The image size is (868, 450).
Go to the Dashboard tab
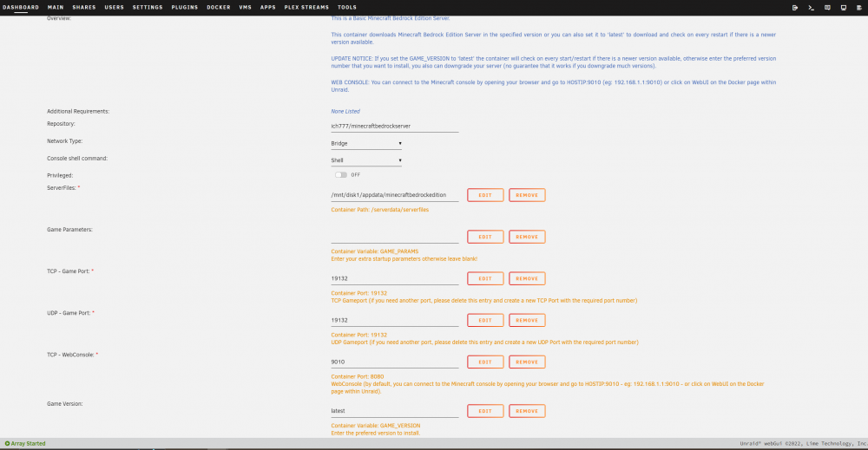coord(21,7)
